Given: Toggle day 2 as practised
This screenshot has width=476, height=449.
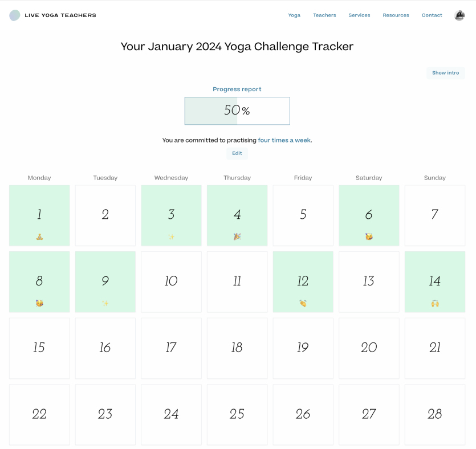Looking at the screenshot, I should (105, 215).
